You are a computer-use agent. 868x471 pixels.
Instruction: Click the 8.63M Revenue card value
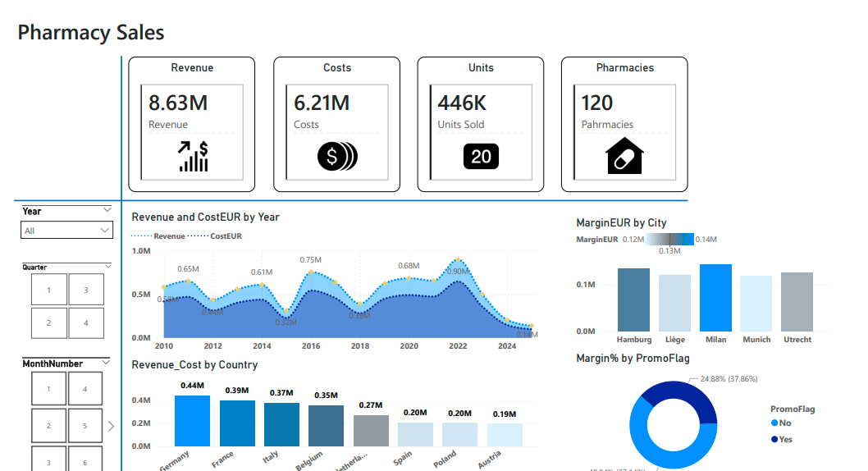178,103
